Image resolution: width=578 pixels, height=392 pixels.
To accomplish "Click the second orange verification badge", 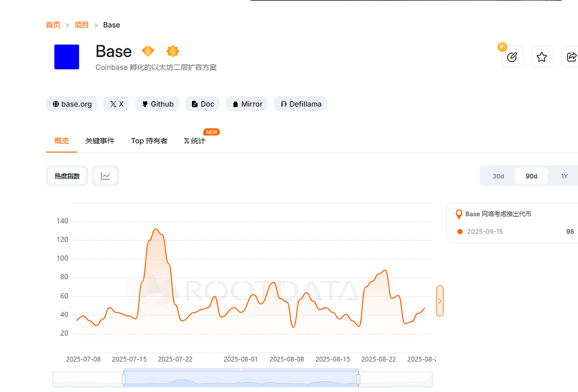I will click(x=173, y=51).
